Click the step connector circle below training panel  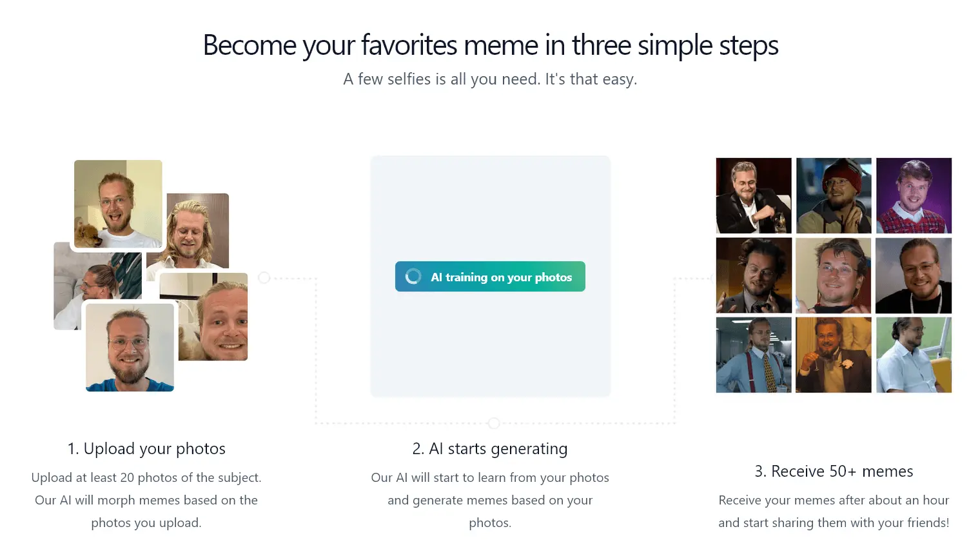tap(494, 423)
